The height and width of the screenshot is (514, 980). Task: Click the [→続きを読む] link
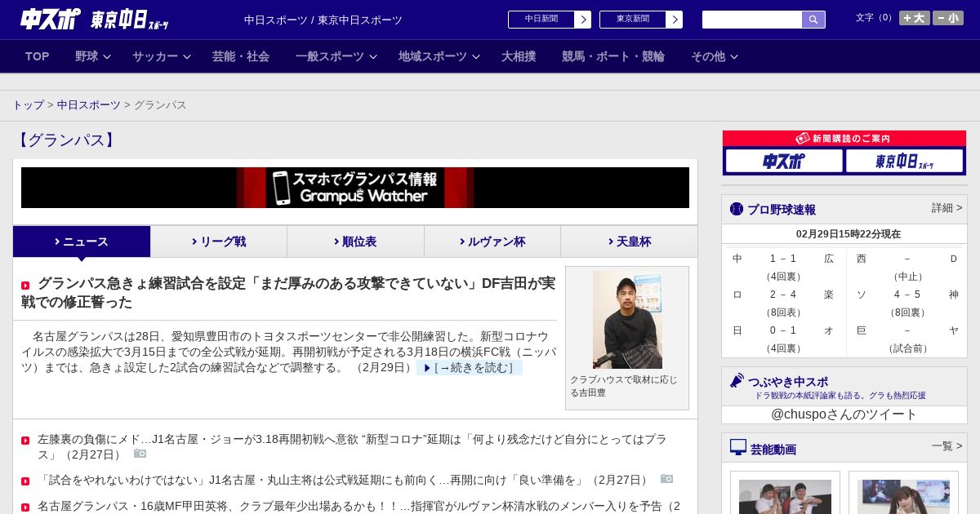470,368
